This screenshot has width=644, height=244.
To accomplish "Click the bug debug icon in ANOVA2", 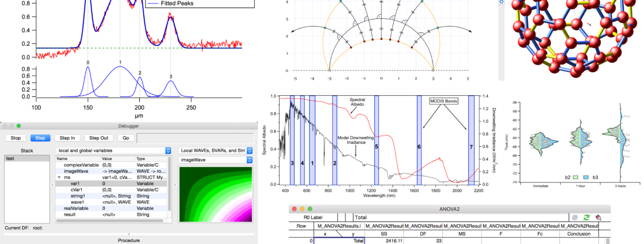I will (x=598, y=218).
